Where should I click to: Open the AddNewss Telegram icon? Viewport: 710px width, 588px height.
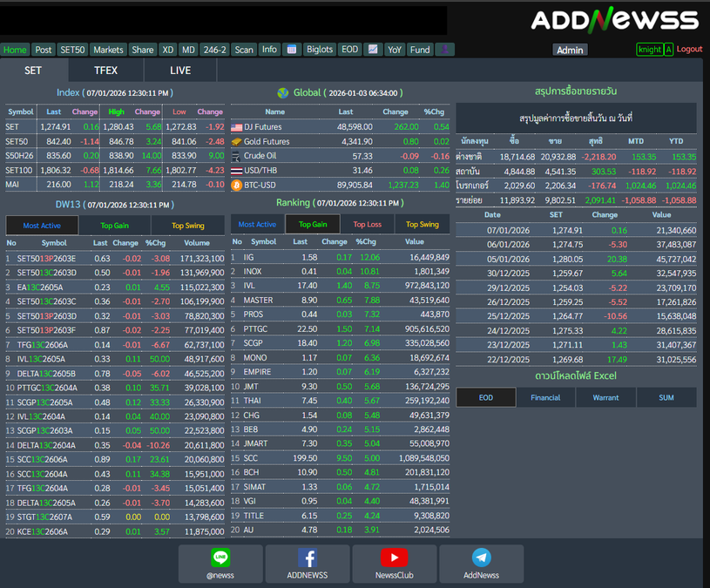click(x=481, y=558)
